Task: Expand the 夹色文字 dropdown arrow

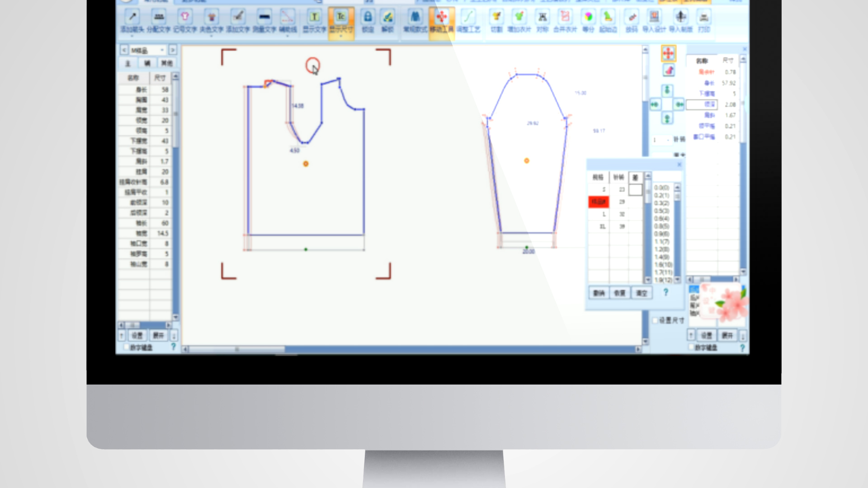Action: pyautogui.click(x=212, y=36)
